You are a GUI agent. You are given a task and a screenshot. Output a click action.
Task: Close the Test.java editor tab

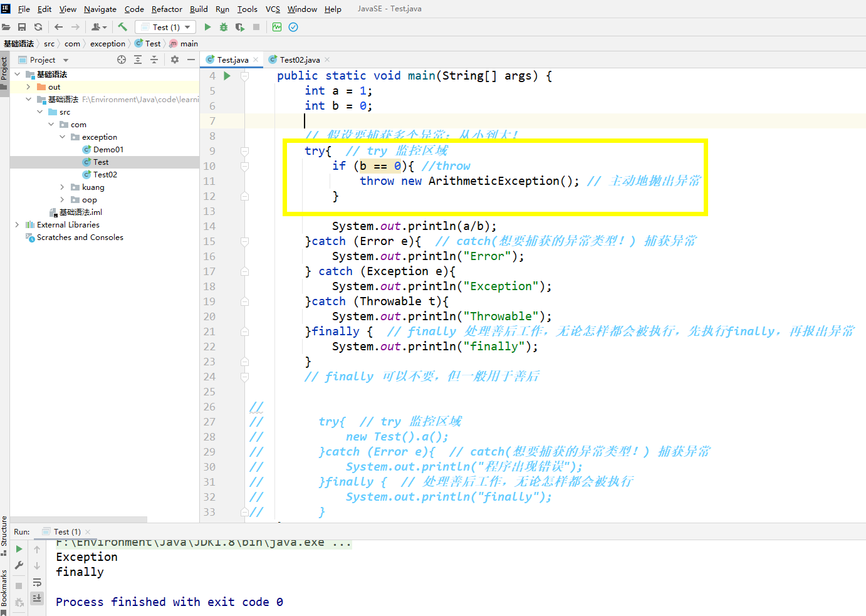tap(255, 60)
